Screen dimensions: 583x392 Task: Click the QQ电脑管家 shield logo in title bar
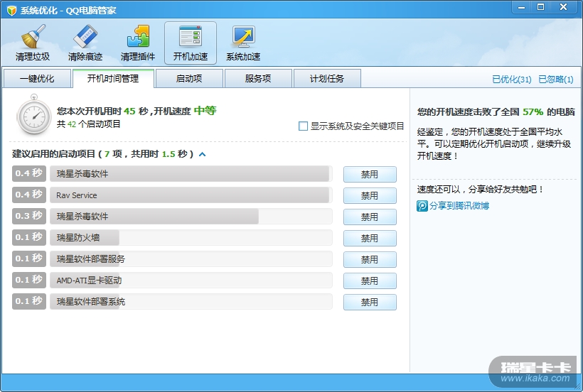[x=11, y=11]
